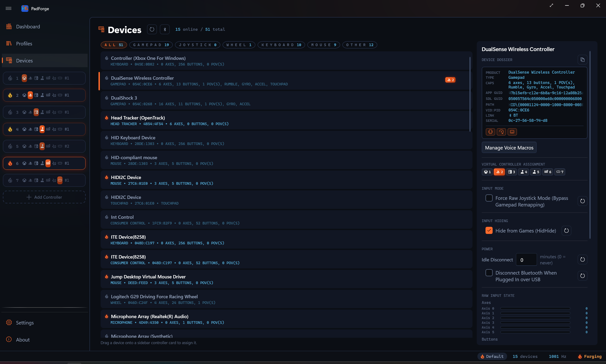
Task: Select joystick type on controller card 4
Action: tap(42, 129)
